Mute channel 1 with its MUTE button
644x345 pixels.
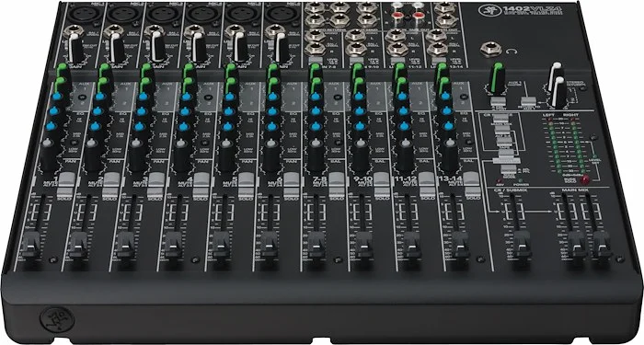(66, 180)
